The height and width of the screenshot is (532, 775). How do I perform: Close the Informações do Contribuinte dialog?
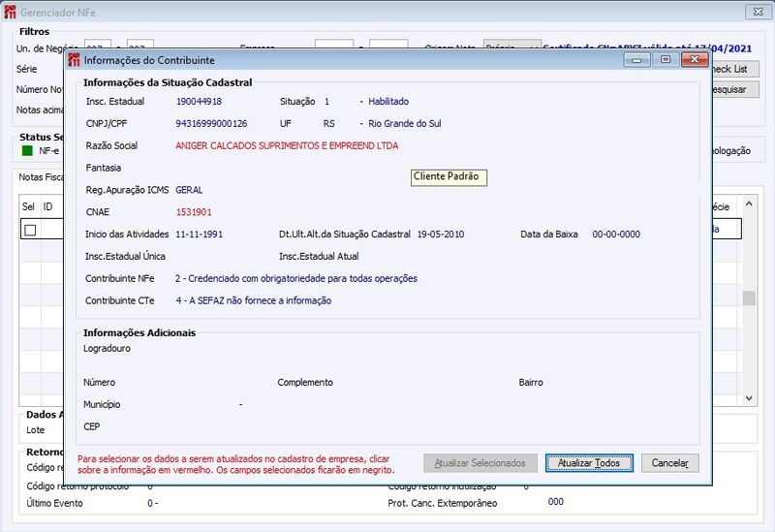click(695, 60)
